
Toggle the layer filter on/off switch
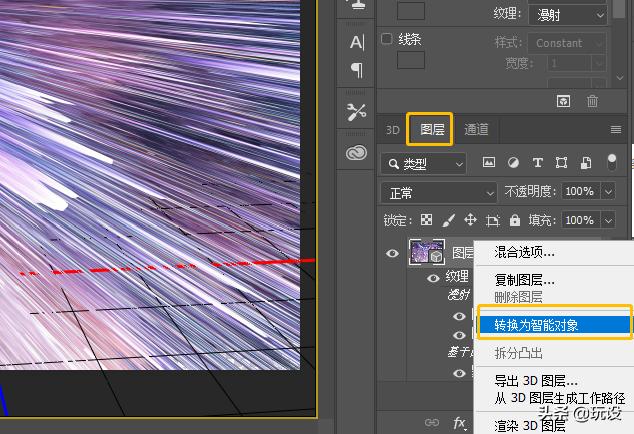pyautogui.click(x=612, y=162)
